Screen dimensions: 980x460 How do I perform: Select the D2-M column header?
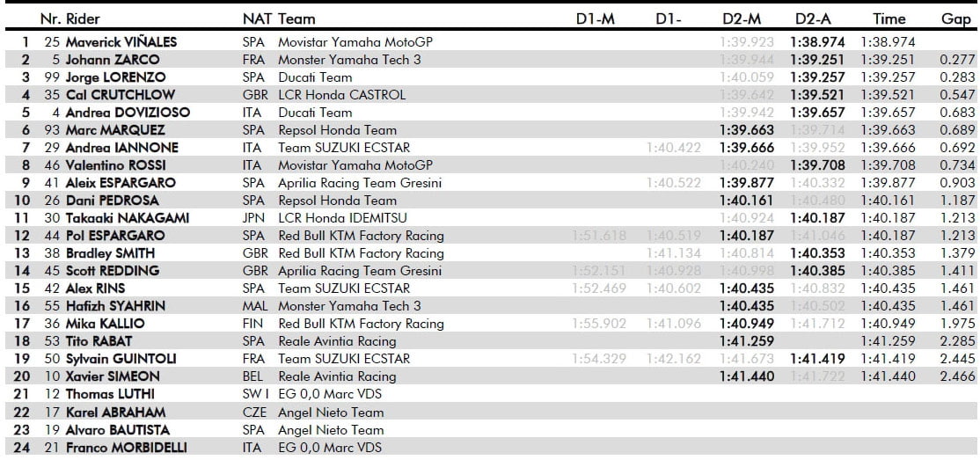(743, 18)
